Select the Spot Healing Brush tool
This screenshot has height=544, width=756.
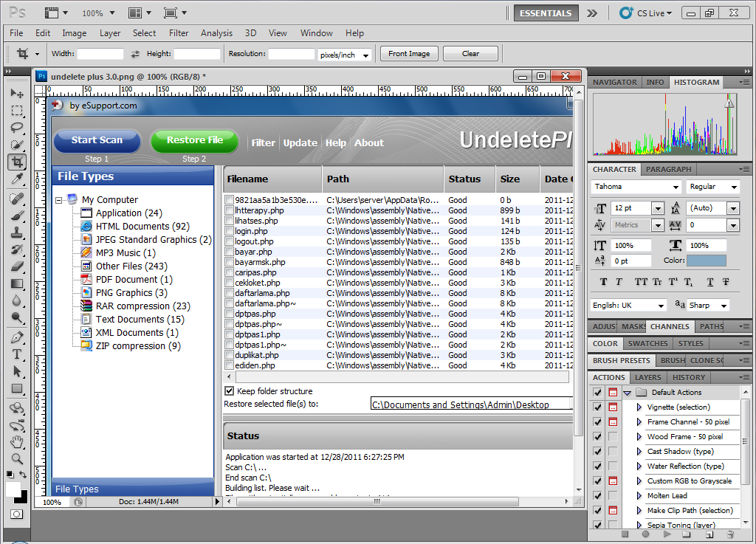[x=17, y=198]
